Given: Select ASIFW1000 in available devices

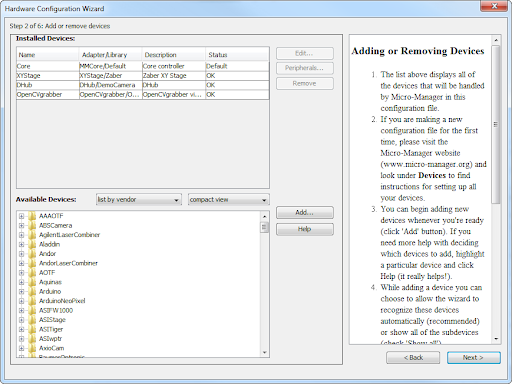Looking at the screenshot, I should (x=56, y=310).
